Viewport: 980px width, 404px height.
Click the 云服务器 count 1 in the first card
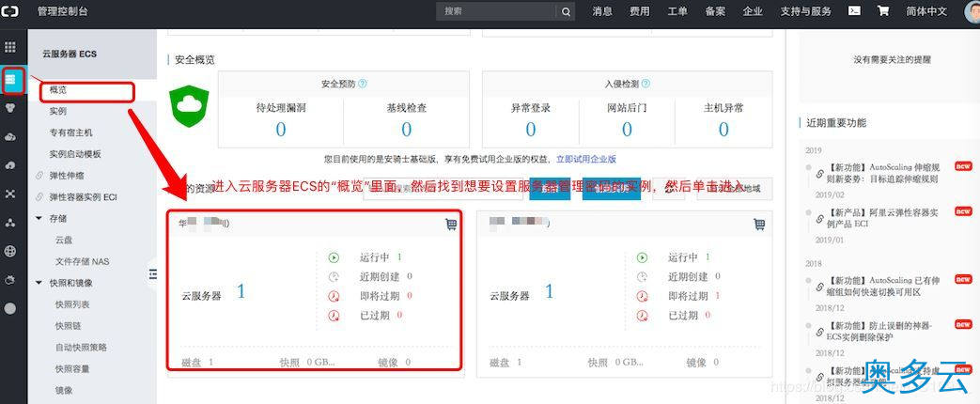point(241,292)
